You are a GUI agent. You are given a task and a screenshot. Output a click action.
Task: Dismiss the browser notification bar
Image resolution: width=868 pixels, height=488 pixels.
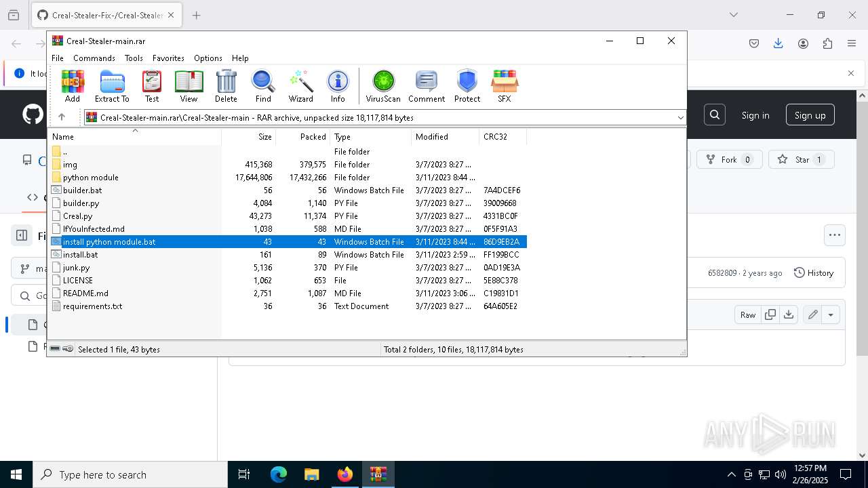click(x=851, y=73)
